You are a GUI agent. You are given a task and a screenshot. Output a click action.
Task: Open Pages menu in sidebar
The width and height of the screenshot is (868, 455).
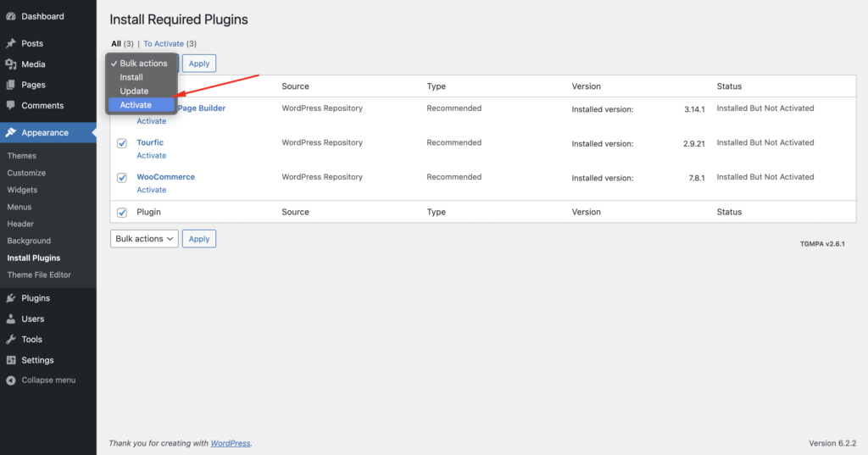(x=33, y=85)
